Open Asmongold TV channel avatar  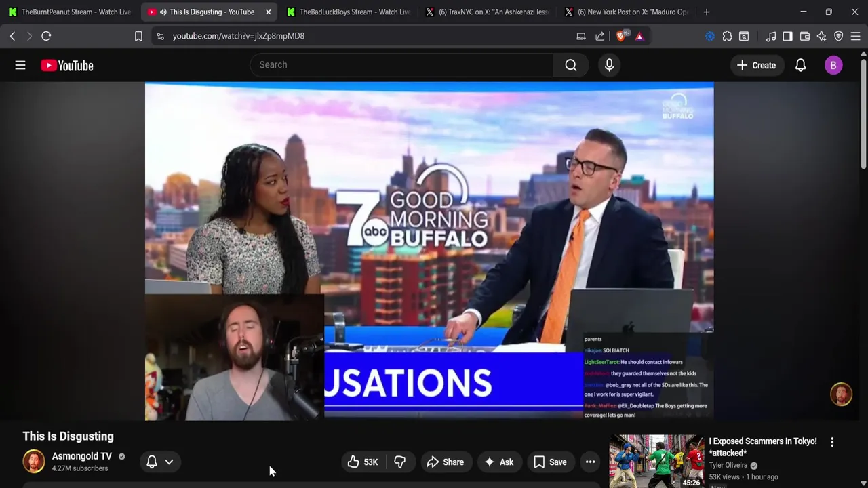33,462
